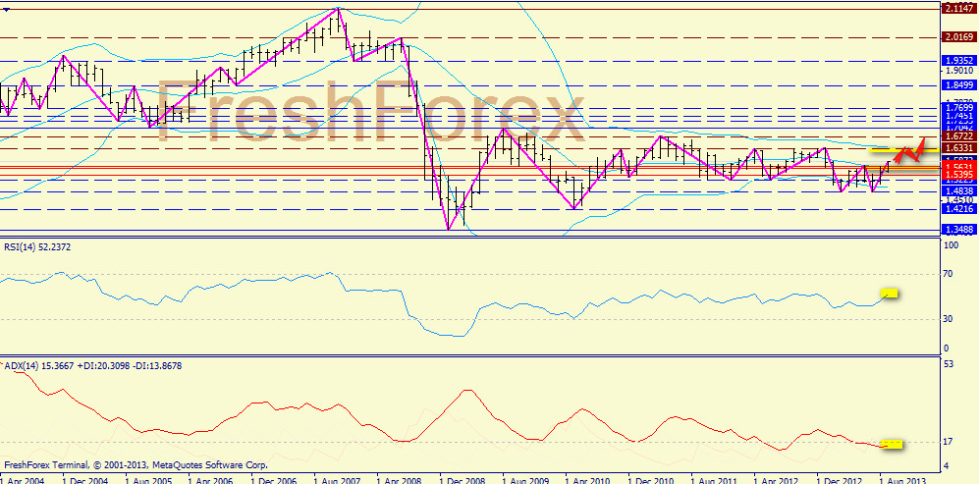The height and width of the screenshot is (484, 980).
Task: Select the blue 1.3488 support level tag
Action: [957, 229]
